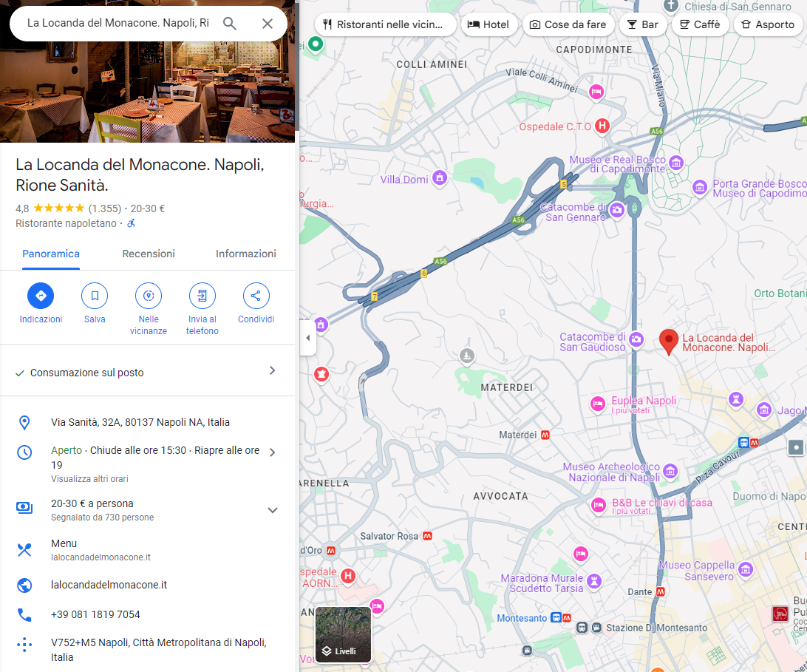The image size is (807, 672).
Task: Expand the price per person details
Action: click(x=273, y=509)
